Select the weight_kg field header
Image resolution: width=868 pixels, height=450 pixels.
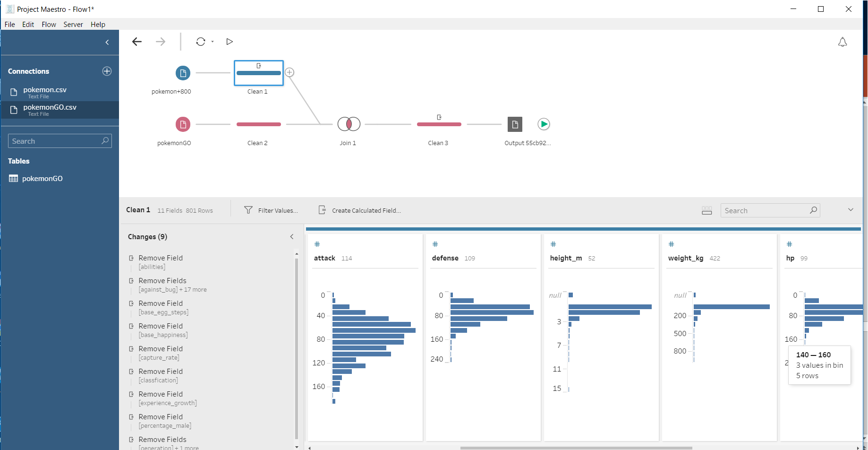point(686,258)
